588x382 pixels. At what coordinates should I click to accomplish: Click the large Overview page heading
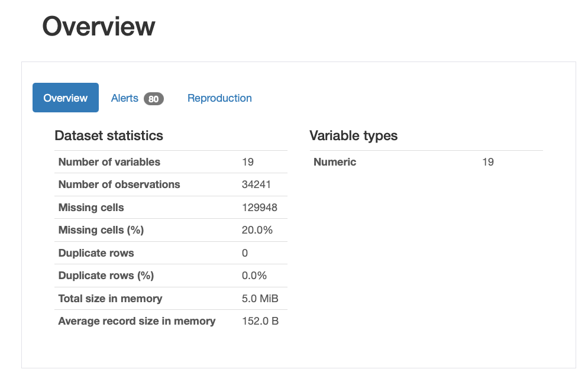tap(99, 27)
